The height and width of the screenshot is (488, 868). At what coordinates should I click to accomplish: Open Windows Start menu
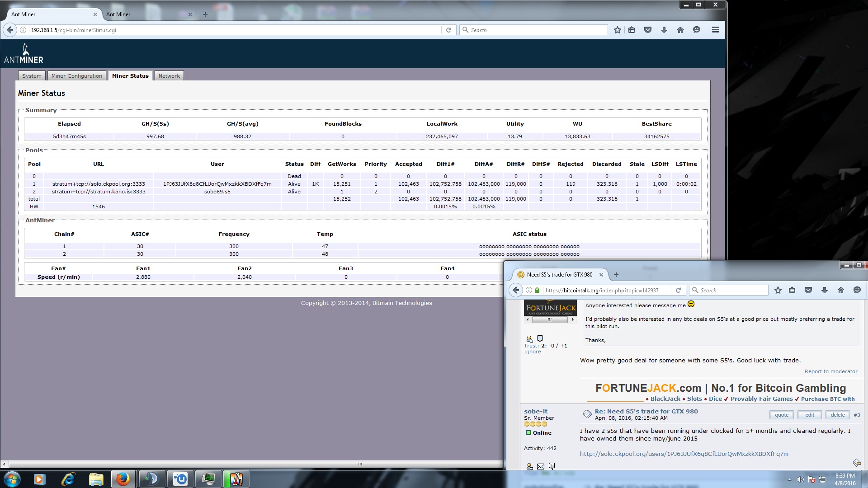[x=12, y=479]
